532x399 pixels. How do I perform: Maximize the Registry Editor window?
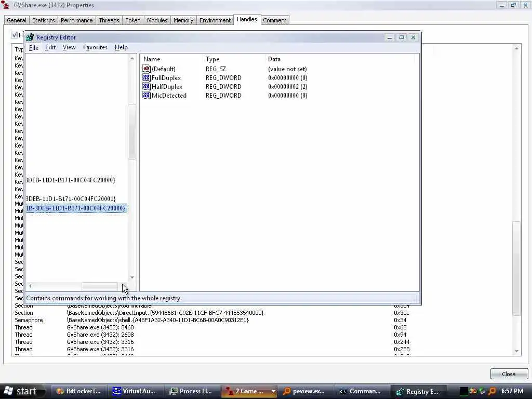coord(402,37)
